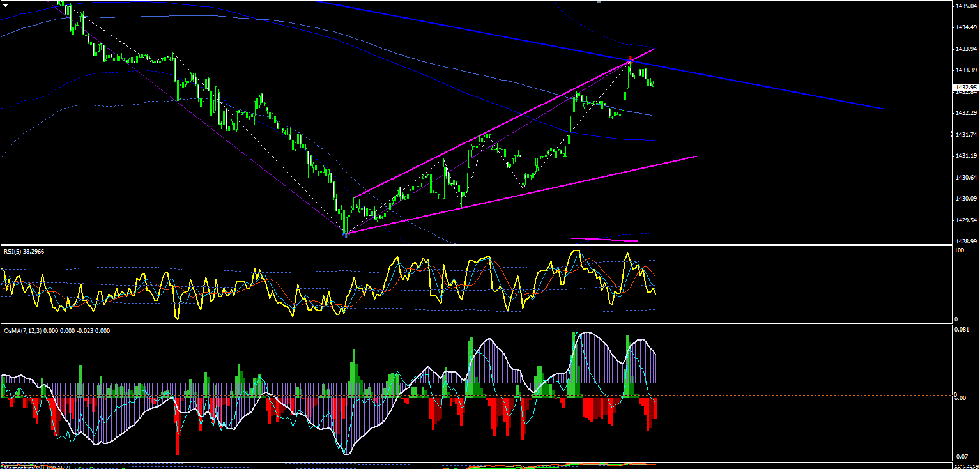Click the chart shift triangle marker at top
The width and height of the screenshot is (980, 469).
[598, 3]
